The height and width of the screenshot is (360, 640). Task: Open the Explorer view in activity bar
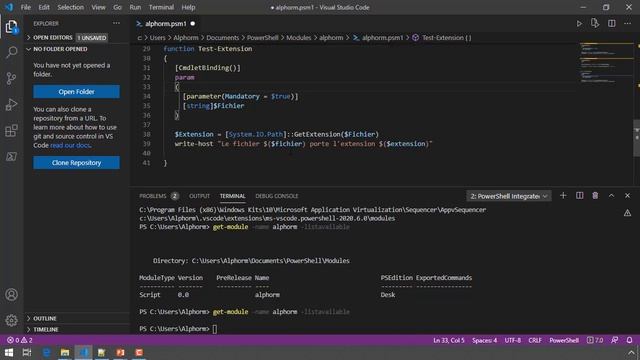11,27
